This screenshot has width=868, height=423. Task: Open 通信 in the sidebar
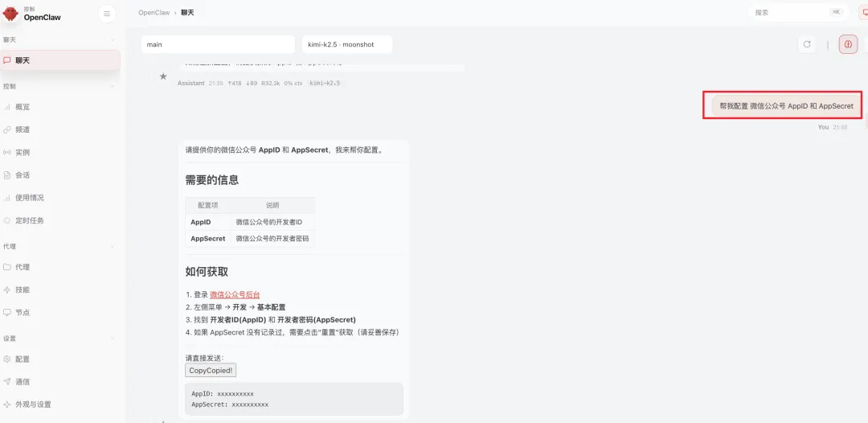60,381
